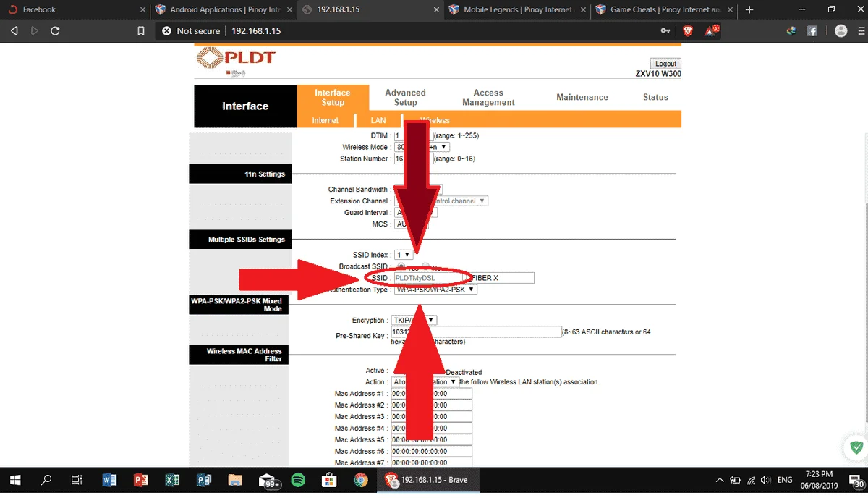
Task: Open the LAN sub-tab
Action: (378, 120)
